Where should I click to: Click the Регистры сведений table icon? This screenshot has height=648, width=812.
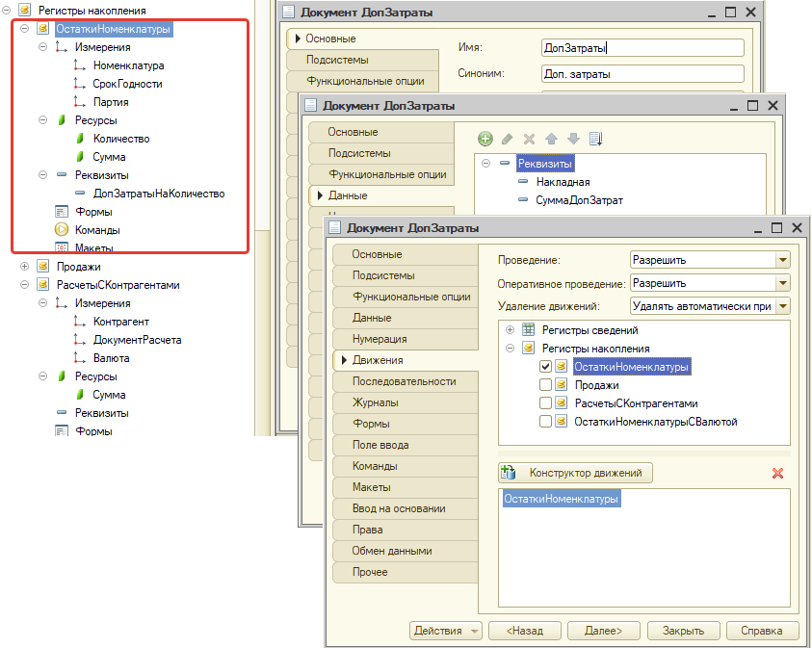pos(528,329)
